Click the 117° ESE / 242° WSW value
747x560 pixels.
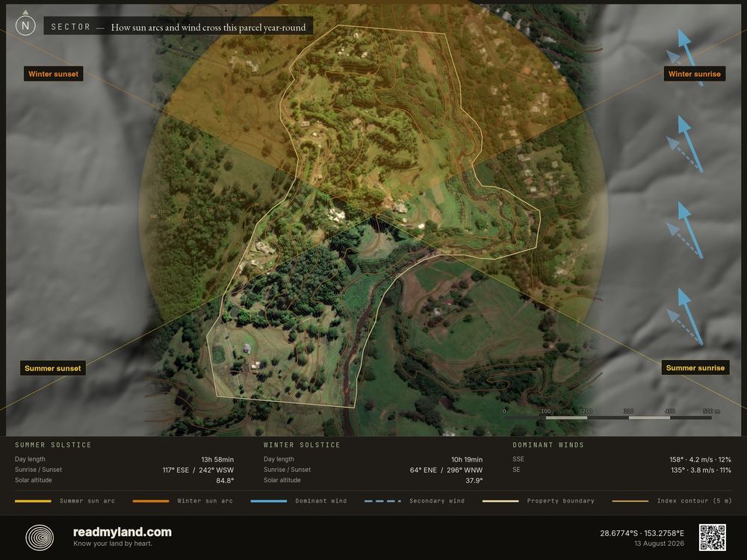198,470
